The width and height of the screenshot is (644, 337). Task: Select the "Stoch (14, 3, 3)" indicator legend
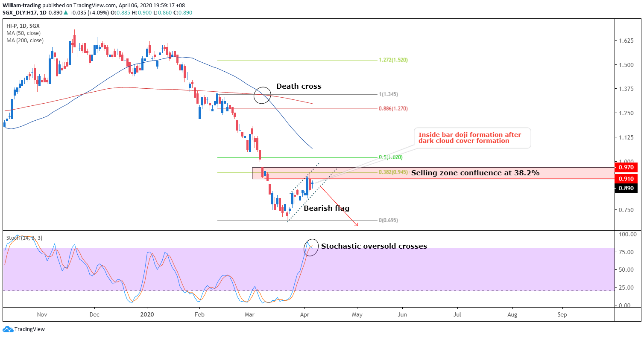tap(23, 238)
